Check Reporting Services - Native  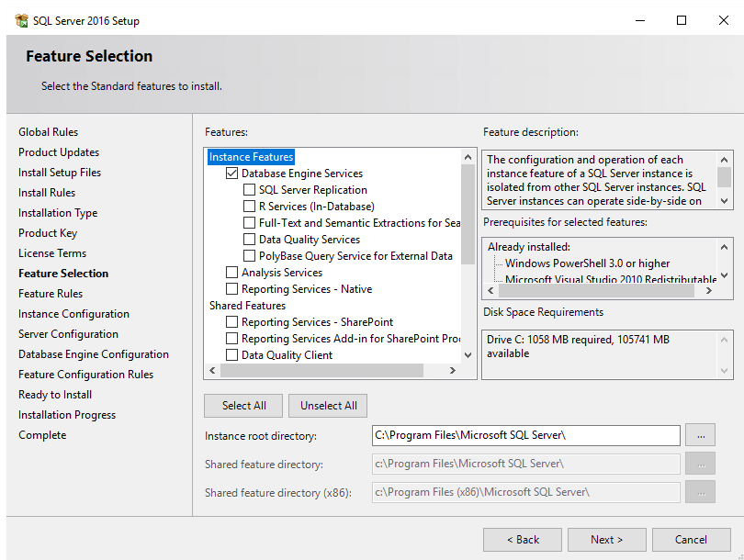[x=231, y=289]
